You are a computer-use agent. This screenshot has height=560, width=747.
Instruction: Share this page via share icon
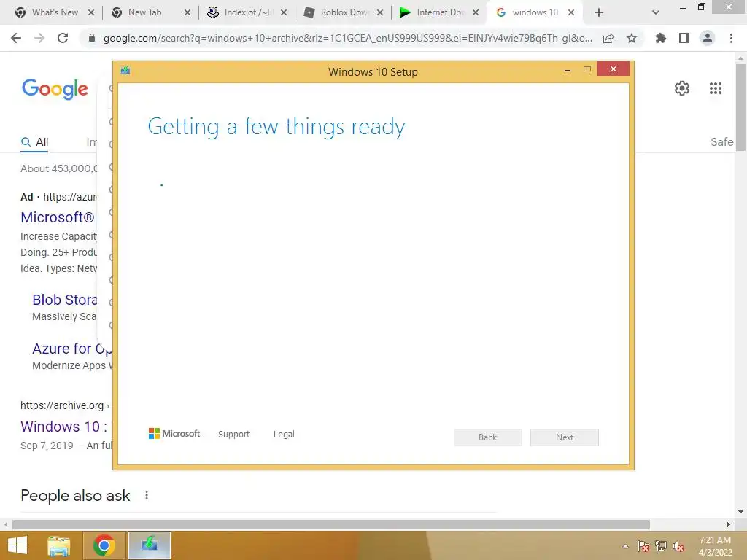[x=608, y=38]
